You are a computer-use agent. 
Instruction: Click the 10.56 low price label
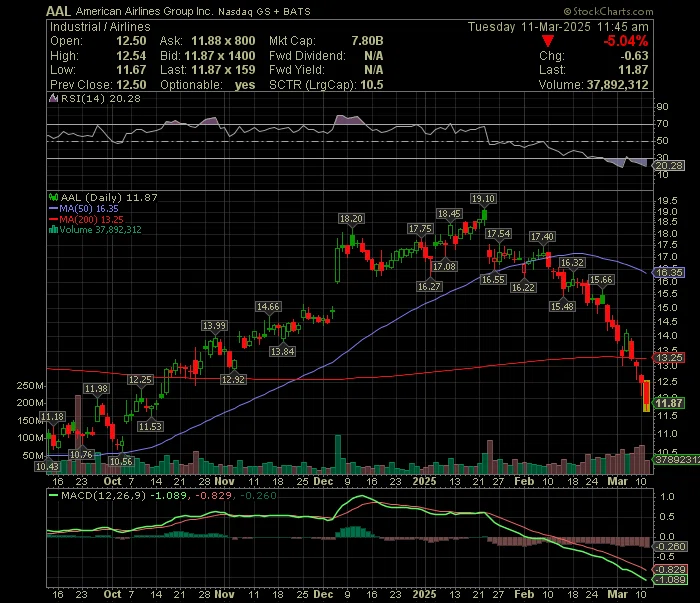[x=121, y=462]
